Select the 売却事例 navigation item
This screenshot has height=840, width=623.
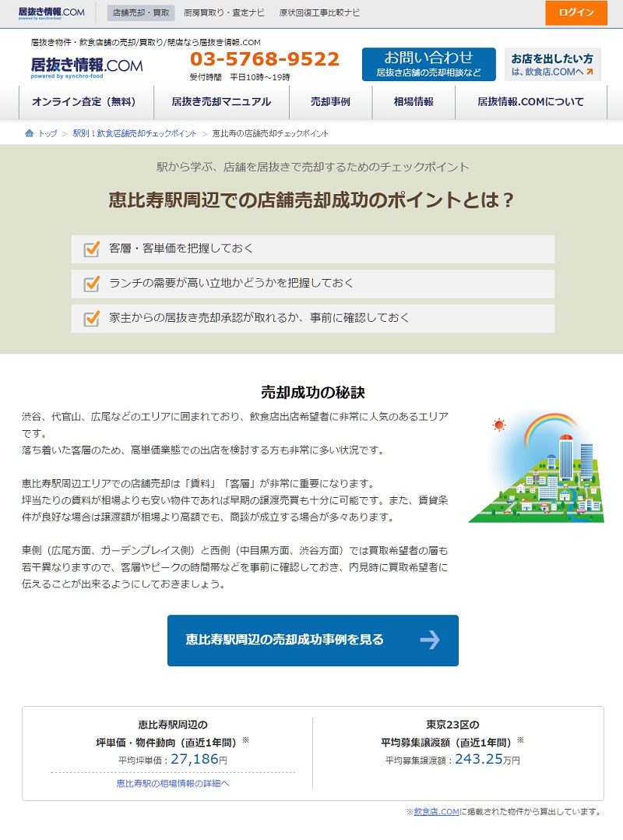[x=330, y=102]
